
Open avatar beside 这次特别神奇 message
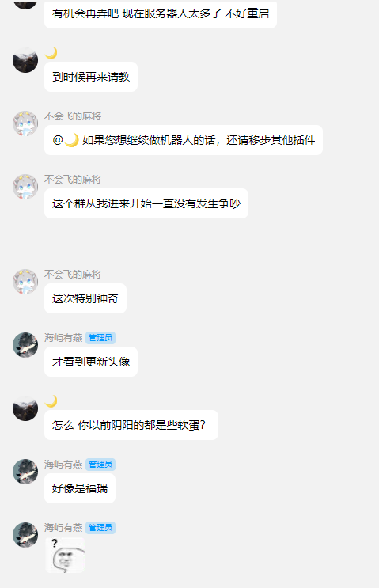pos(25,282)
